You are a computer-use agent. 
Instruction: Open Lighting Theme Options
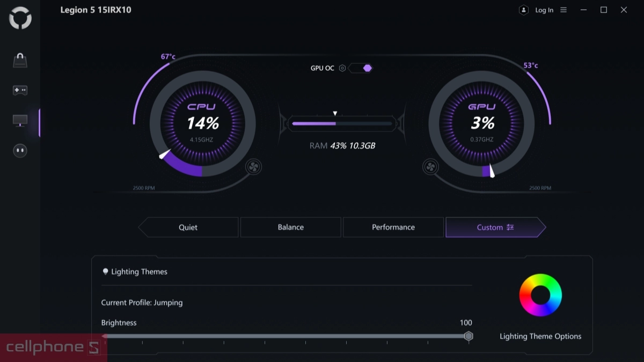pos(540,336)
